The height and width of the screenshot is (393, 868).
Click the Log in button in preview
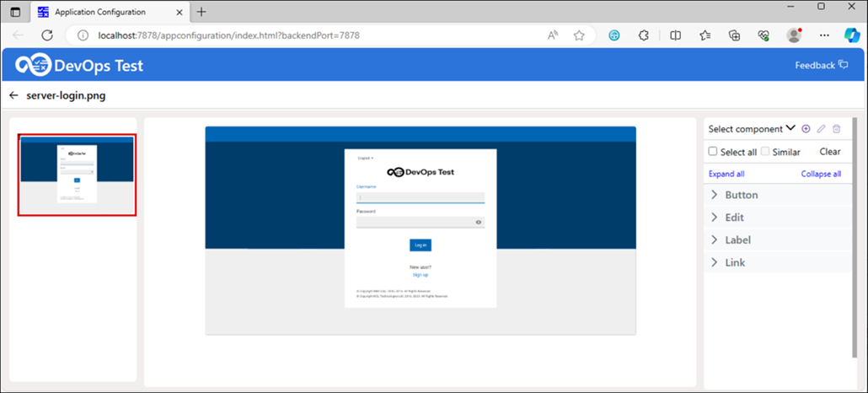click(421, 245)
